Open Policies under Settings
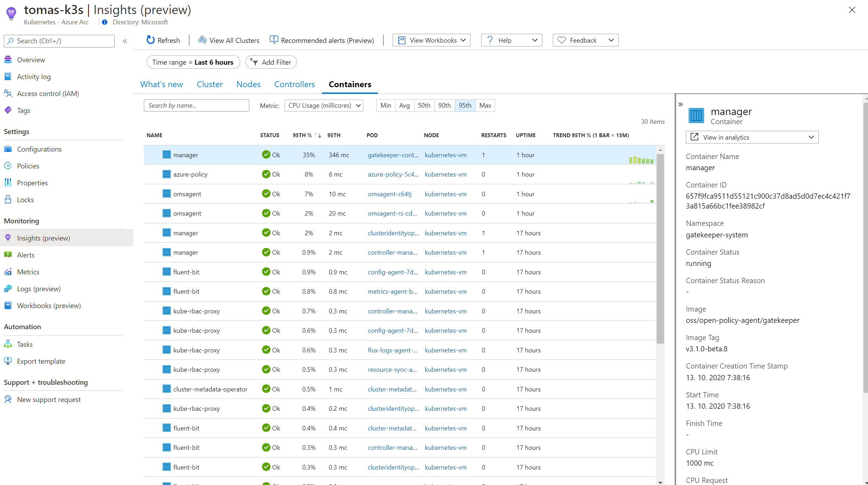 click(x=28, y=166)
